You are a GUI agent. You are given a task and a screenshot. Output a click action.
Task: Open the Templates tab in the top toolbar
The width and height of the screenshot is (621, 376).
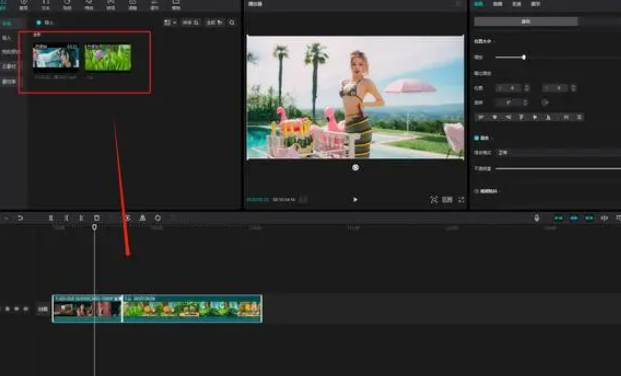(176, 5)
